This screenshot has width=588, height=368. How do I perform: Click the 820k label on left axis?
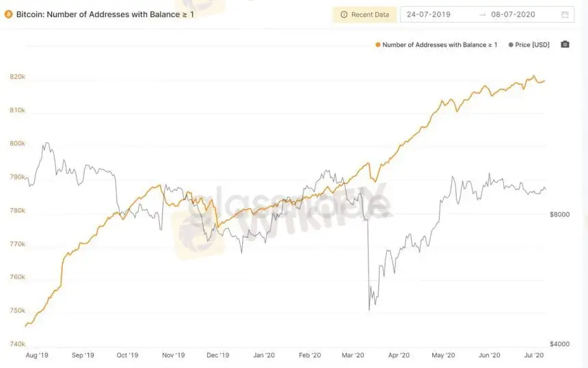pos(17,77)
